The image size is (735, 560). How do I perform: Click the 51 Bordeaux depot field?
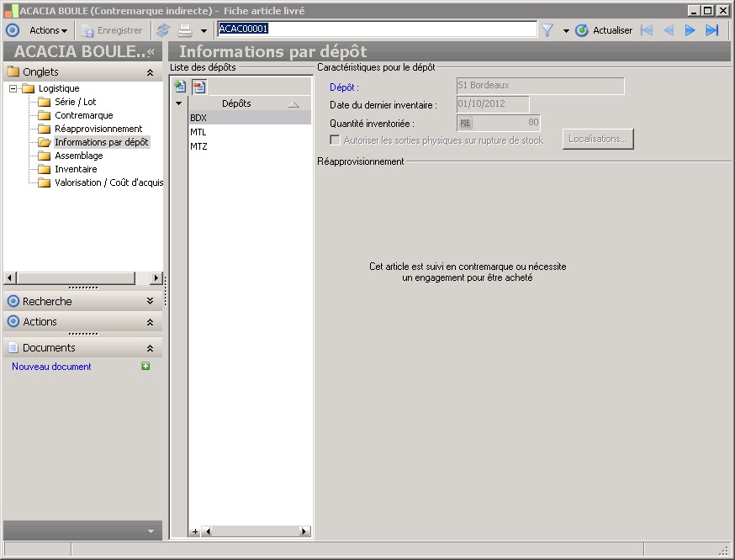click(x=540, y=86)
